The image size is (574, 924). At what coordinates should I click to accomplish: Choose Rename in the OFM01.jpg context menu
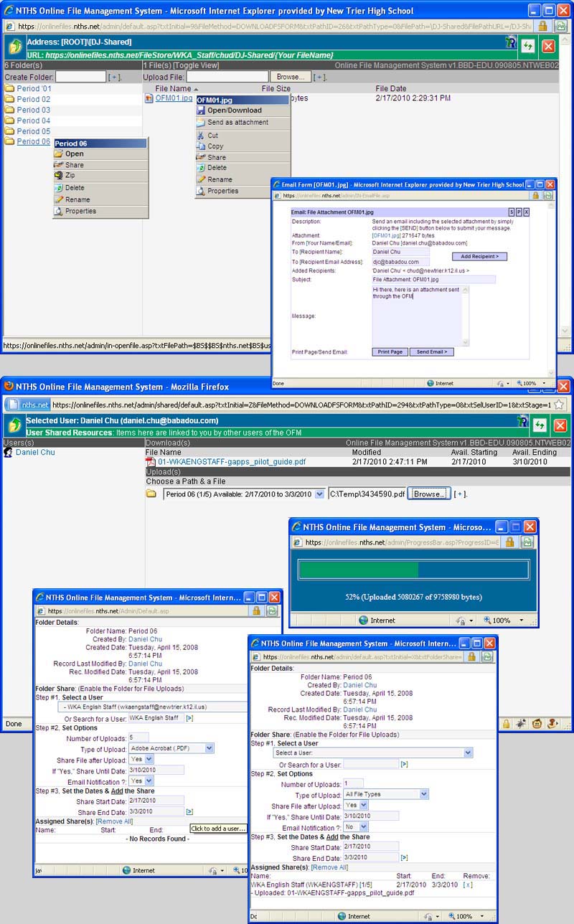(x=243, y=179)
